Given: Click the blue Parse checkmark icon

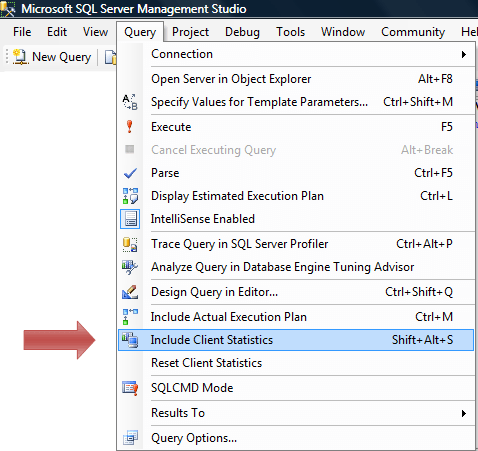Looking at the screenshot, I should 130,173.
